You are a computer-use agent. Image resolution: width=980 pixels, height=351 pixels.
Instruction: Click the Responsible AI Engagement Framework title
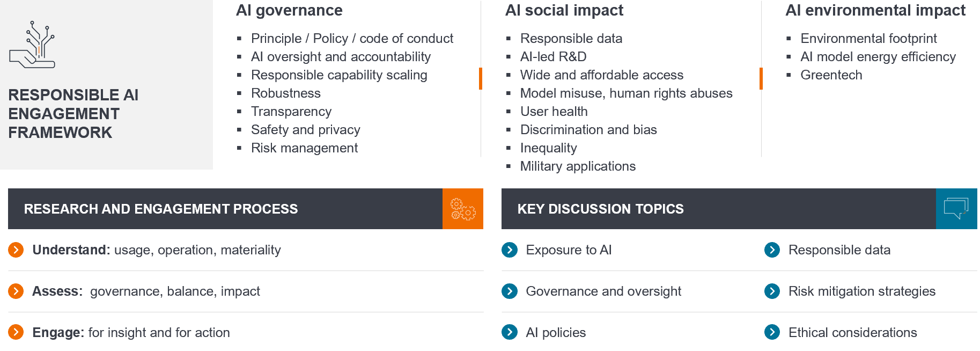tap(73, 114)
